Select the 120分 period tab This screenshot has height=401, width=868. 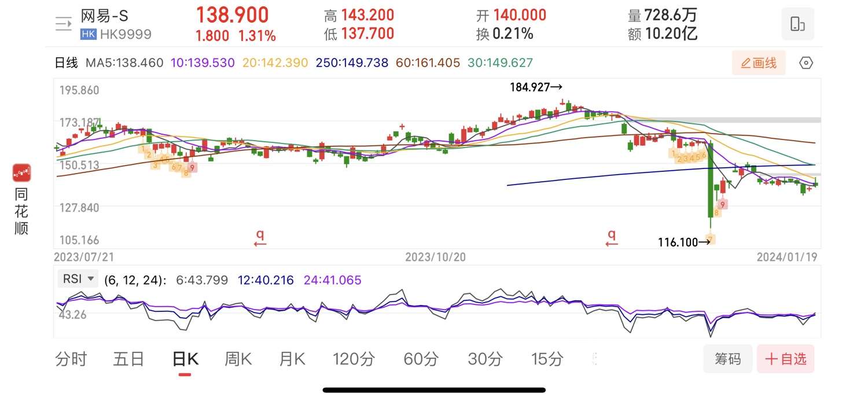click(x=354, y=359)
